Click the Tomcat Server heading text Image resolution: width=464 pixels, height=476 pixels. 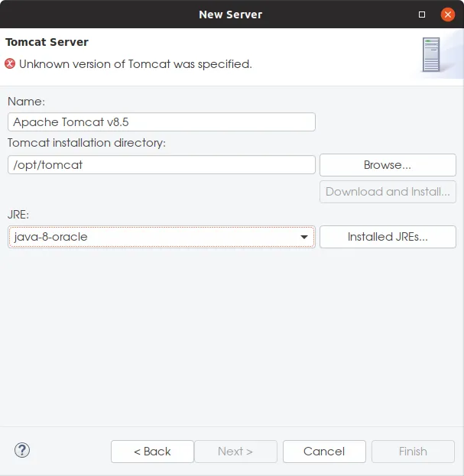click(47, 42)
